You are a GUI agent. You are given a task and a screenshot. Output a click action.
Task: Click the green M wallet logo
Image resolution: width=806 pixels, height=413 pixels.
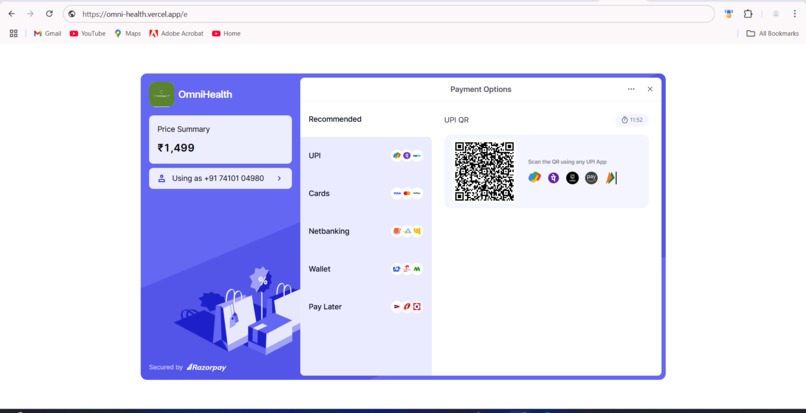pyautogui.click(x=417, y=268)
